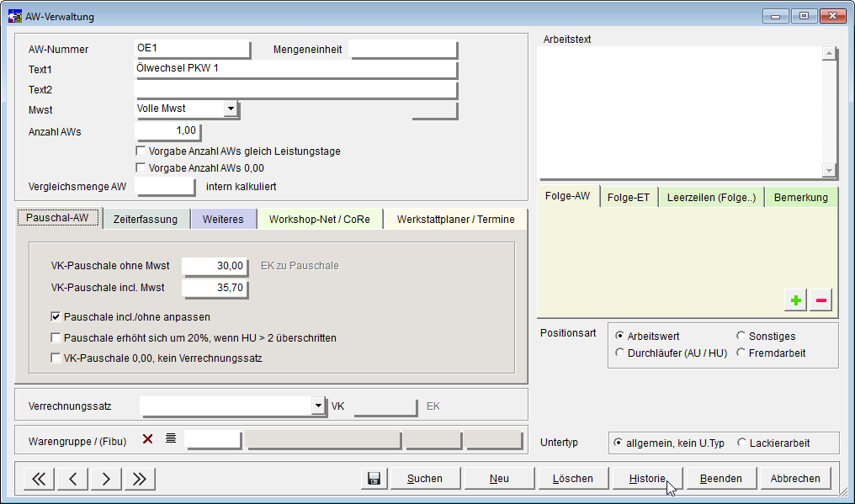Uncheck Pauschale incl./ohne anpassen
855x504 pixels.
click(56, 316)
